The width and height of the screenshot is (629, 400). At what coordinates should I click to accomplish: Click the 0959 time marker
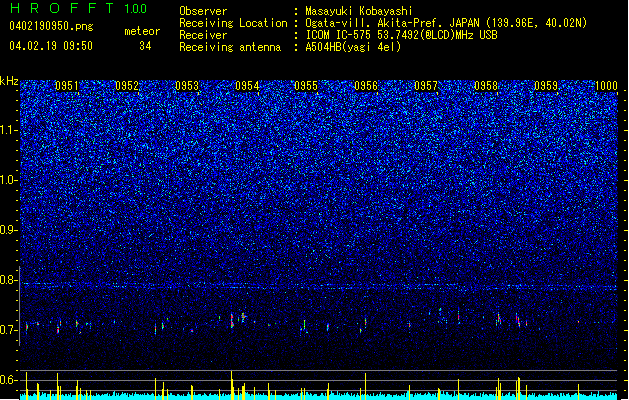click(x=546, y=86)
